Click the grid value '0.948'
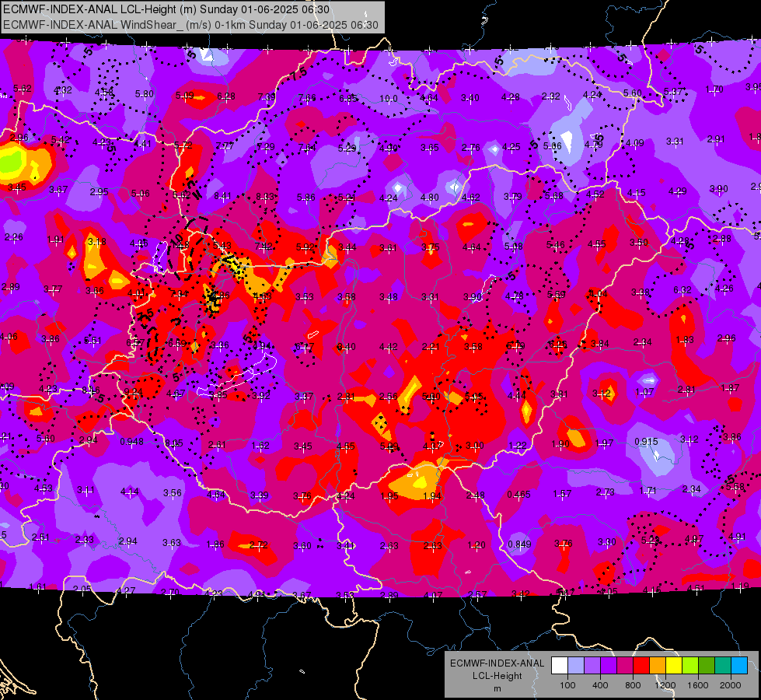 [x=131, y=442]
